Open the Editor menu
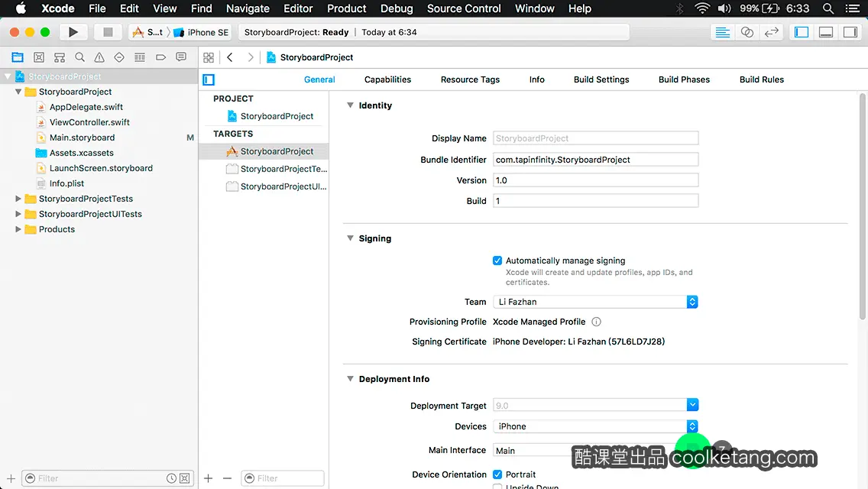Image resolution: width=868 pixels, height=489 pixels. [x=298, y=8]
